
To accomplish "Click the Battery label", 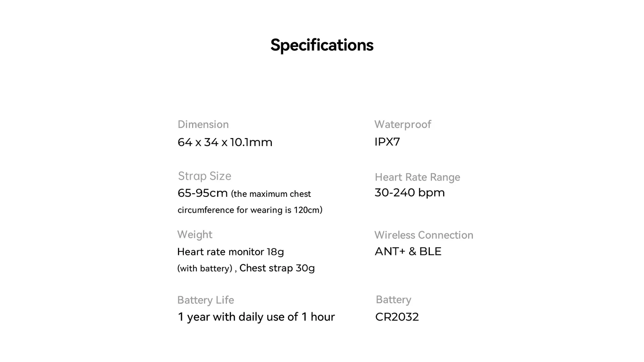I will pos(393,299).
